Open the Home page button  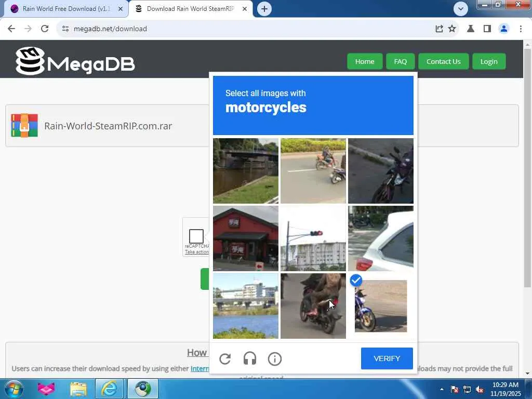[x=365, y=61]
